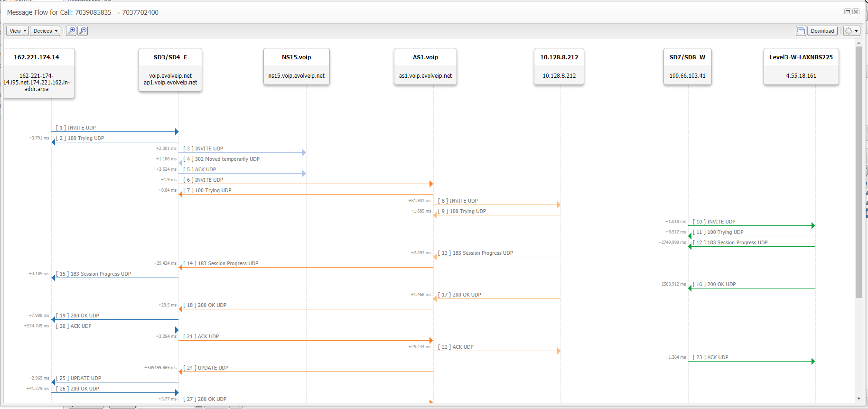Click the green arrowhead of message 10 INVITE
The image size is (868, 409).
coord(813,226)
